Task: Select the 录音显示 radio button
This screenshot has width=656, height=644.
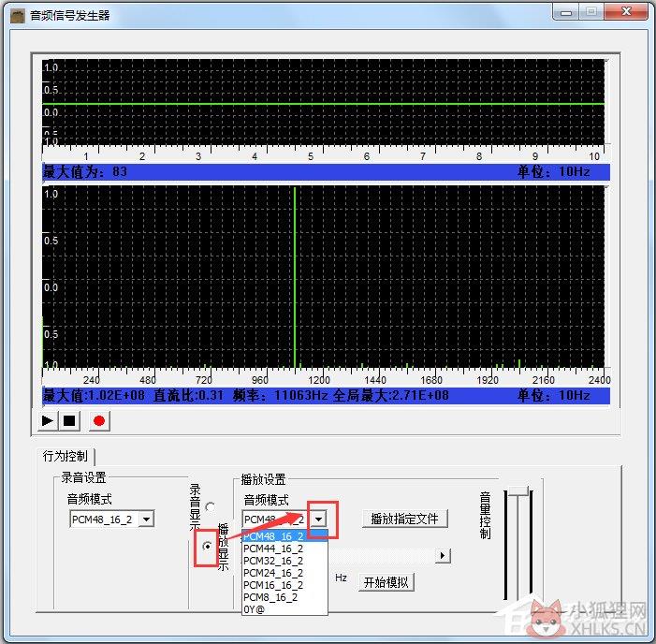Action: pyautogui.click(x=211, y=507)
